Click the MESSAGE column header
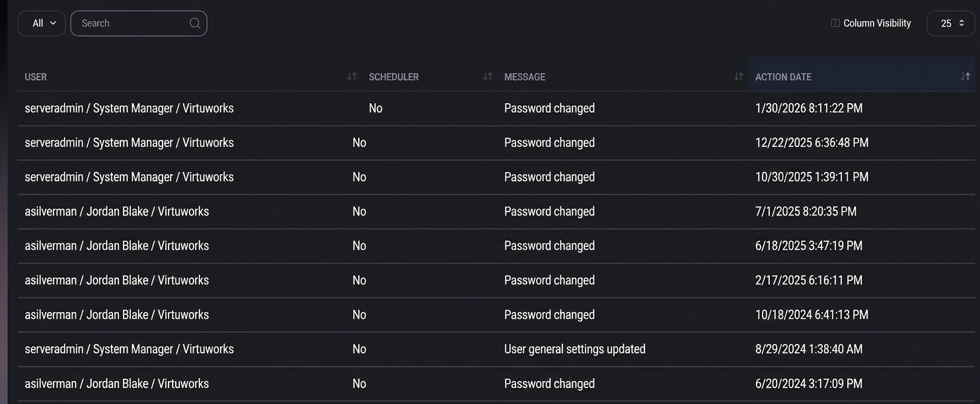980x404 pixels. (524, 76)
